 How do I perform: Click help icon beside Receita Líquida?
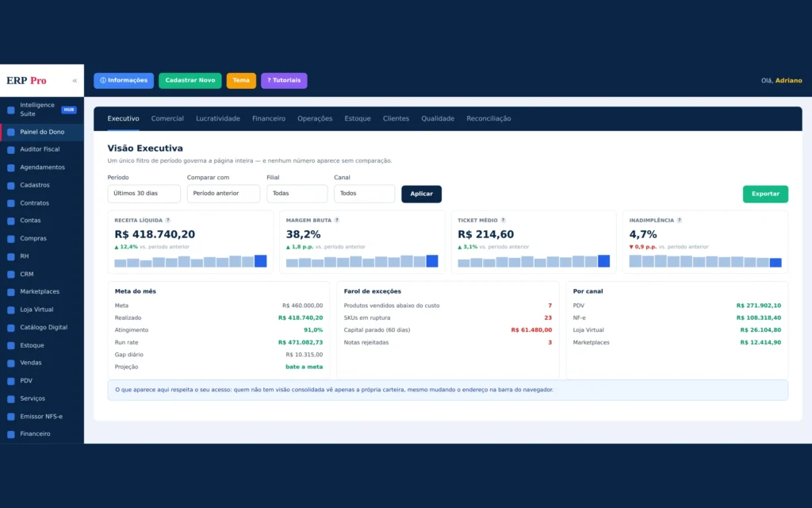[x=168, y=221]
